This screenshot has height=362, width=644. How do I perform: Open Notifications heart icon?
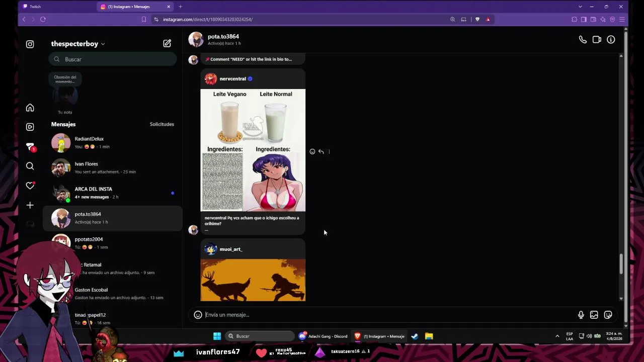point(30,186)
